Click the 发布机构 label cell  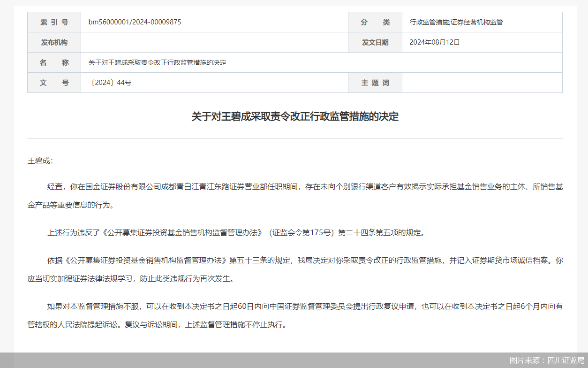[54, 42]
